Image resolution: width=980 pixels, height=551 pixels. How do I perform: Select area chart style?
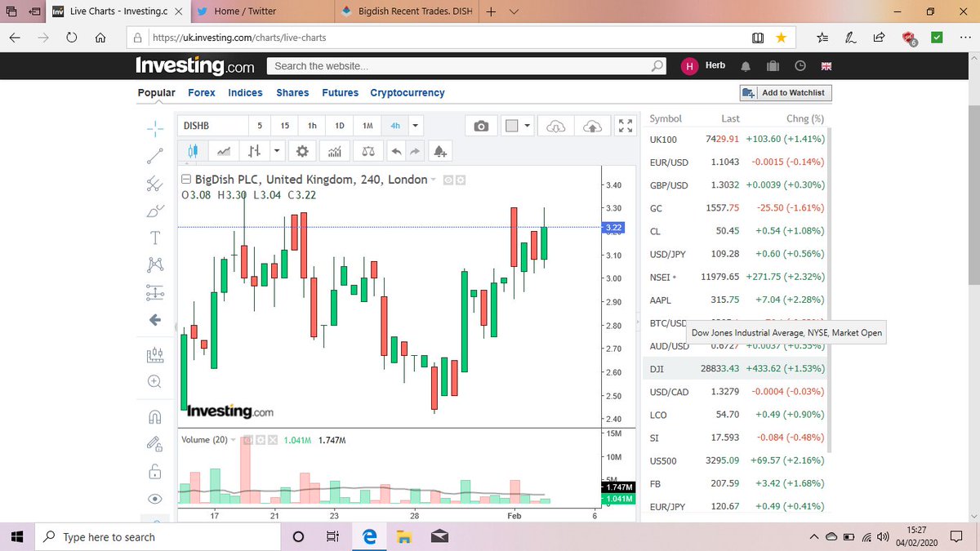pyautogui.click(x=224, y=151)
